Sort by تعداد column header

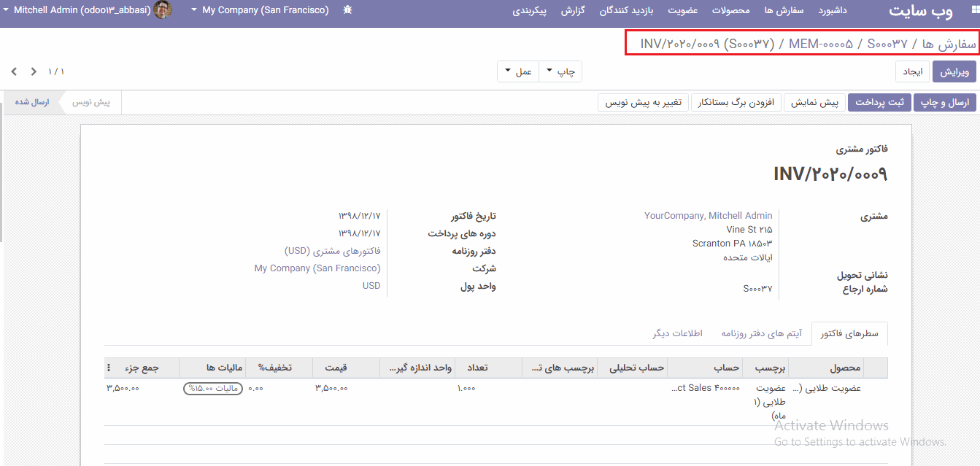coord(488,368)
